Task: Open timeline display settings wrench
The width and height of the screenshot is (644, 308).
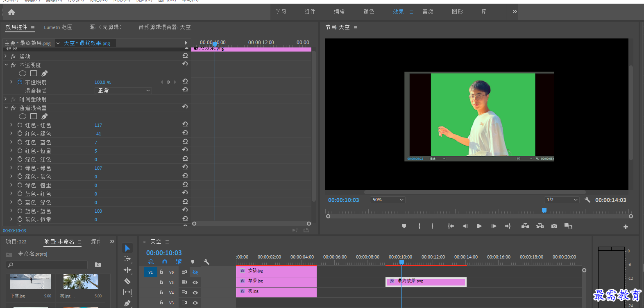Action: click(x=206, y=262)
